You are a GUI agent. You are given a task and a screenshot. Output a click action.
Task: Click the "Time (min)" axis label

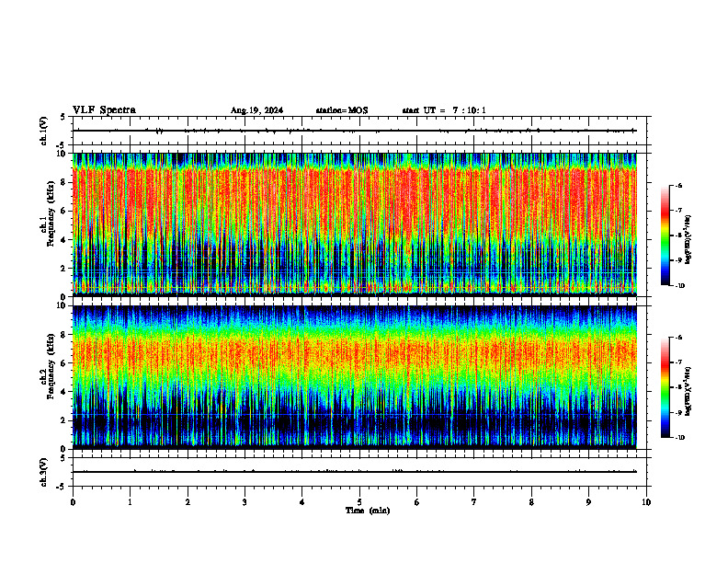click(368, 511)
